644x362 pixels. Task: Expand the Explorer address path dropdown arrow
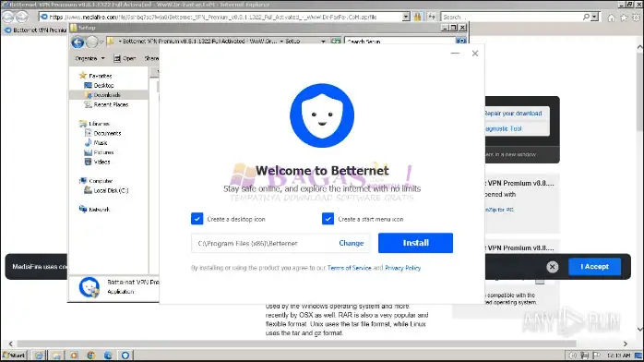pyautogui.click(x=323, y=42)
